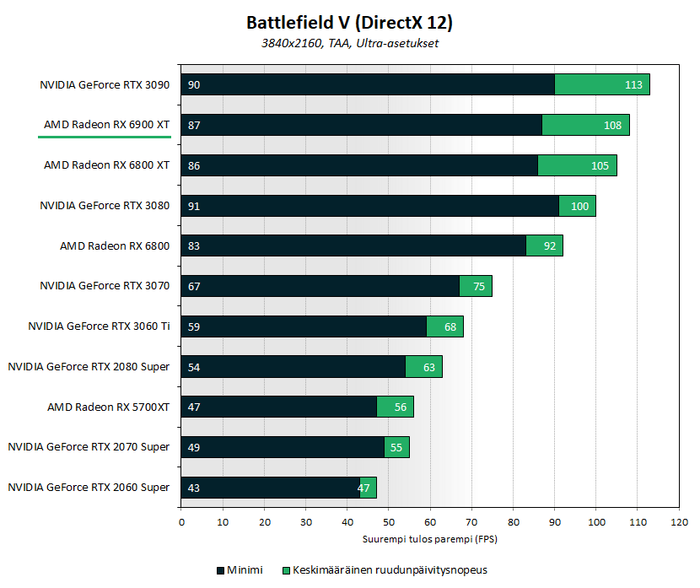The image size is (700, 588).
Task: Click the x-axis tick label 20
Action: pyautogui.click(x=264, y=522)
